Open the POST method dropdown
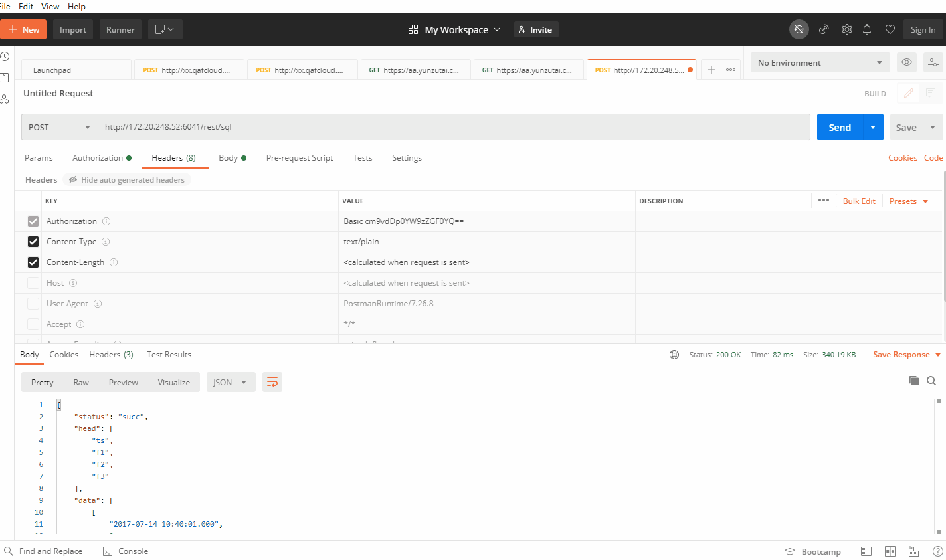The width and height of the screenshot is (946, 560). coord(58,126)
